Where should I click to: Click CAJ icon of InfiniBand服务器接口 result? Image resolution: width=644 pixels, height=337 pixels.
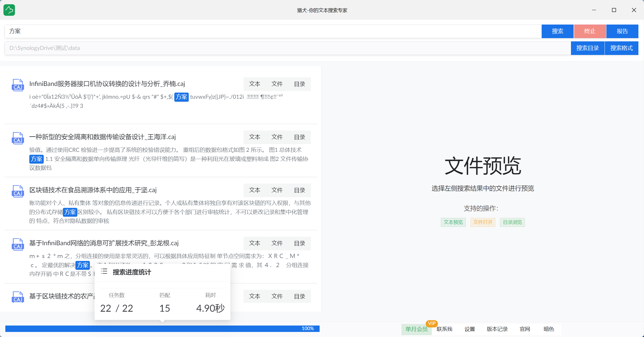point(18,85)
